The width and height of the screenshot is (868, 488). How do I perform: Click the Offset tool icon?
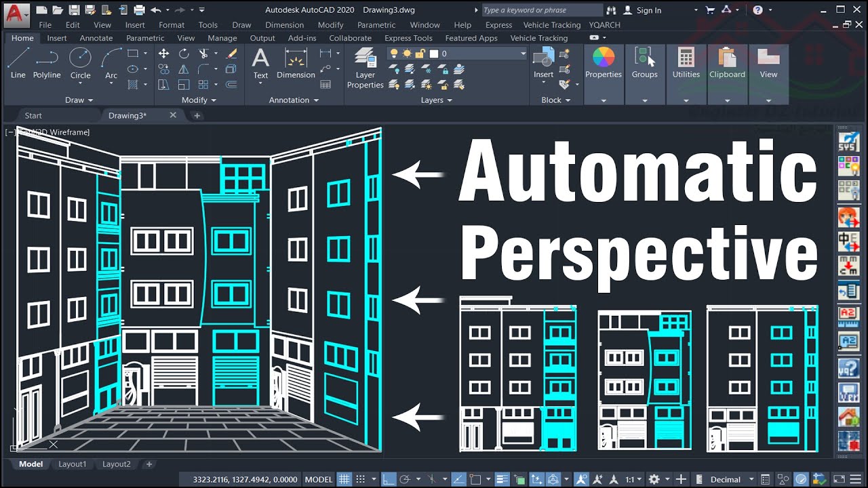click(231, 85)
